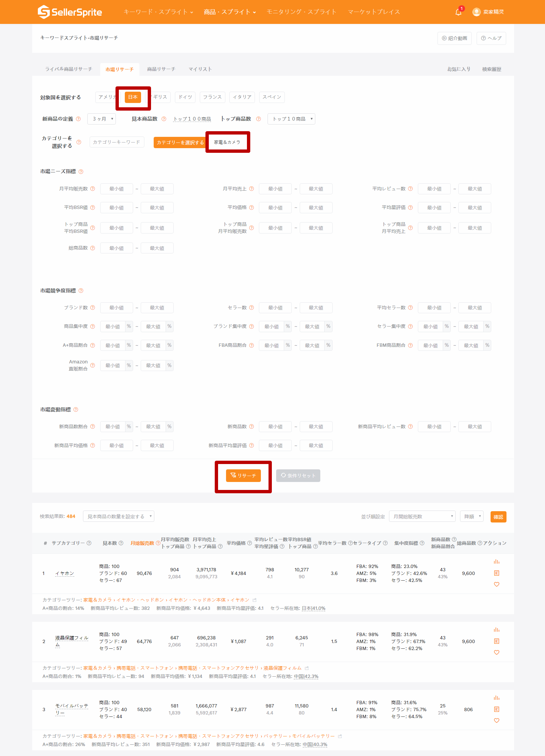The image size is (545, 756).
Task: Click the 条件リセット button
Action: pos(298,475)
